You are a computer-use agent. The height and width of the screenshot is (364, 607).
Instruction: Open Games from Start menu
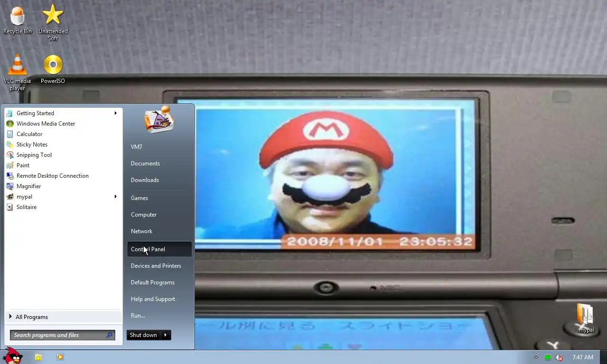(159, 198)
